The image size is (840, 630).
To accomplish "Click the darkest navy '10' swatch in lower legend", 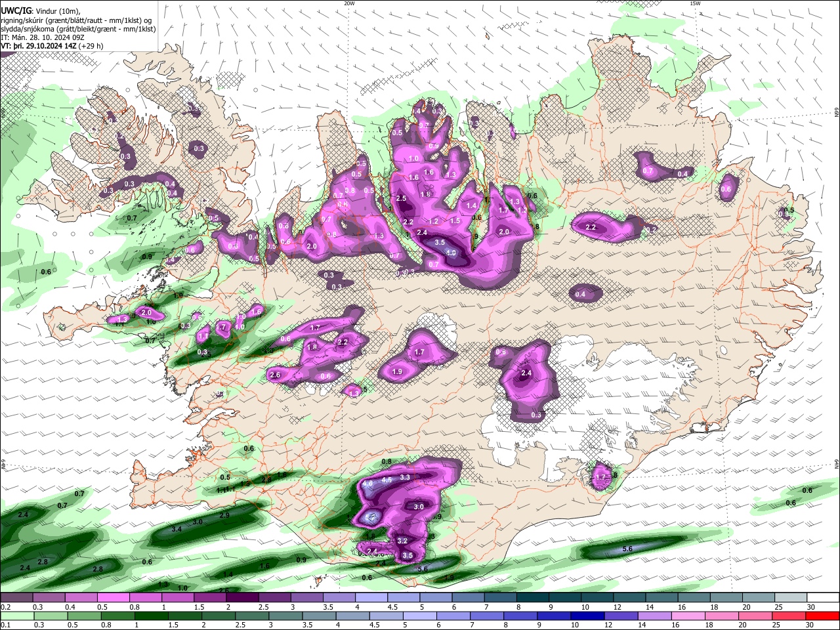I will click(x=587, y=616).
